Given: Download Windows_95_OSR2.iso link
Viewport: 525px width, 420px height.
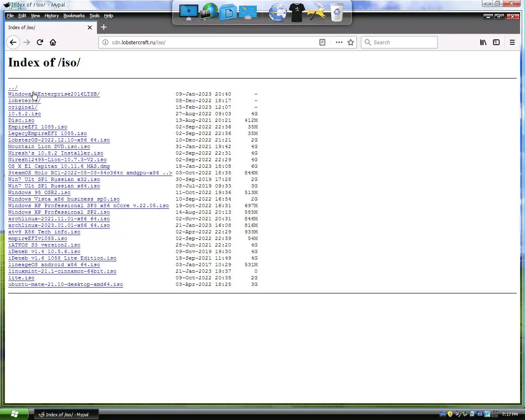Looking at the screenshot, I should coord(39,192).
